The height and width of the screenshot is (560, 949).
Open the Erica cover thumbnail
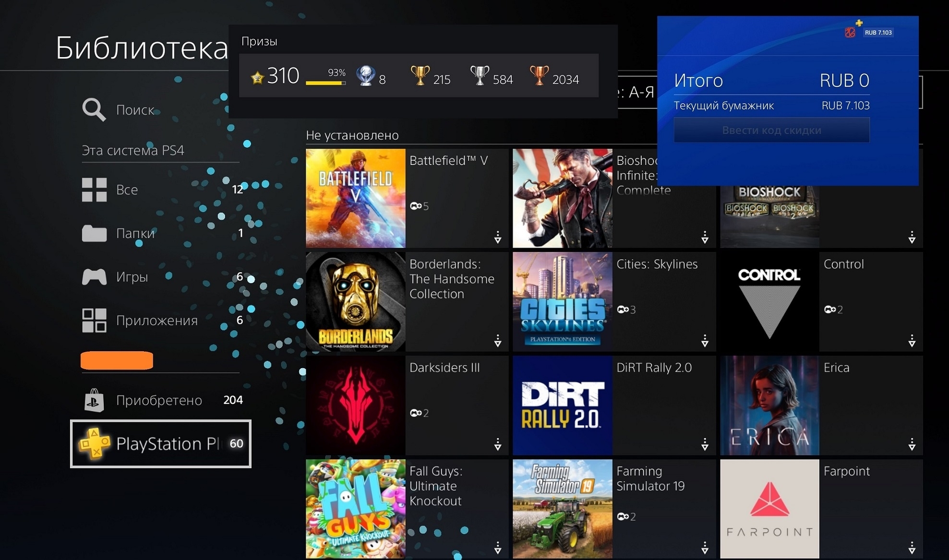tap(769, 405)
